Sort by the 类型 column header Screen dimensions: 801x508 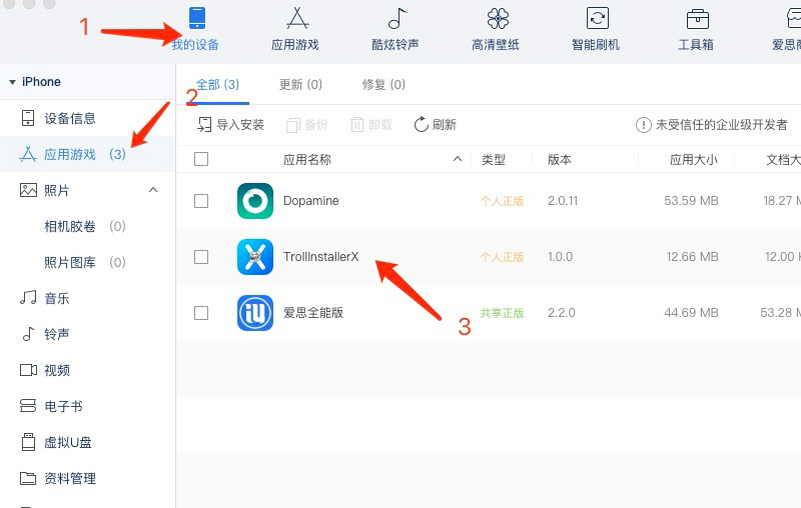(x=493, y=159)
